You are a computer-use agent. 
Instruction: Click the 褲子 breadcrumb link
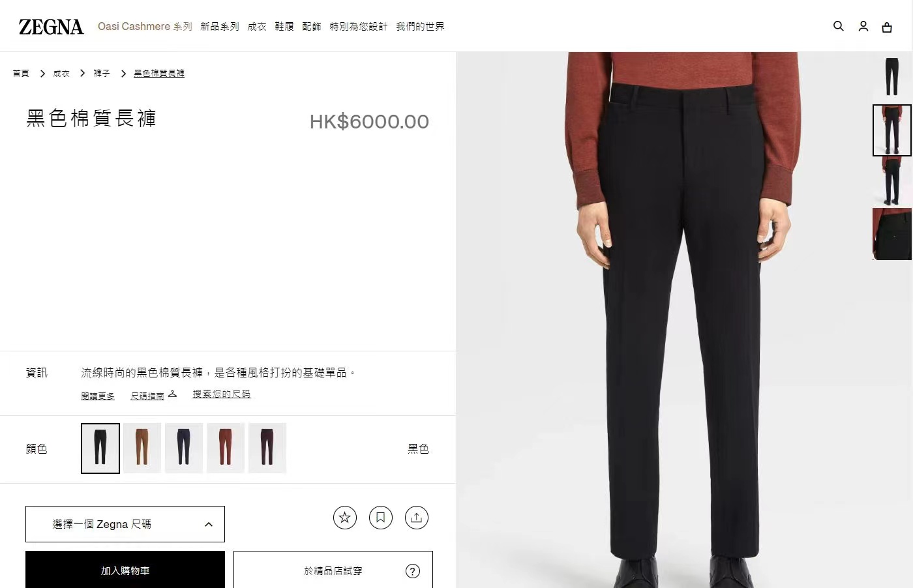tap(102, 73)
